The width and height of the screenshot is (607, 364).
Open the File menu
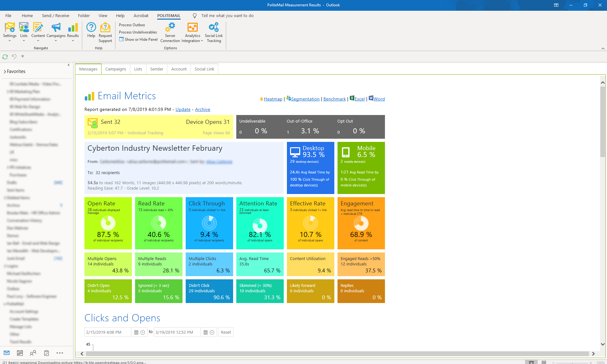pyautogui.click(x=8, y=16)
